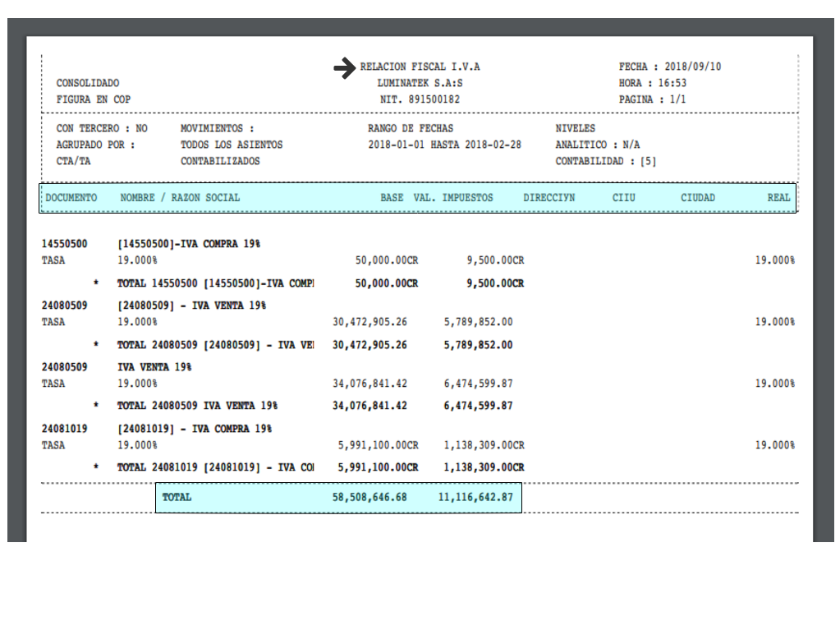
Task: Click the grand TOTAL label in highlighted box
Action: tap(177, 498)
